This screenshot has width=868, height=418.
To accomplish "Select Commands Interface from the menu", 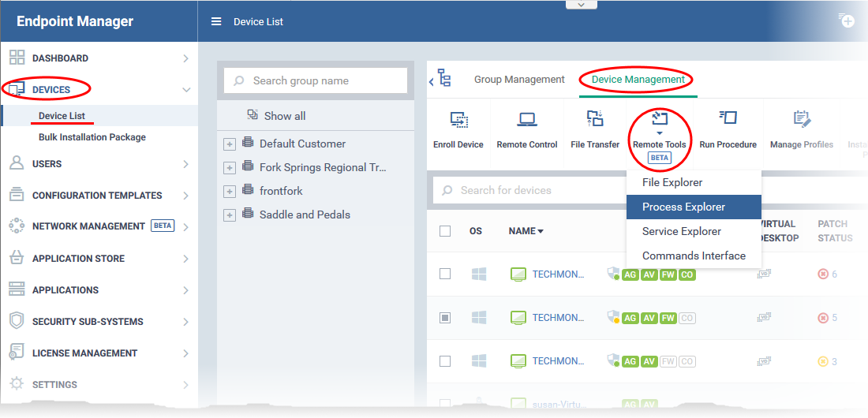I will click(694, 256).
